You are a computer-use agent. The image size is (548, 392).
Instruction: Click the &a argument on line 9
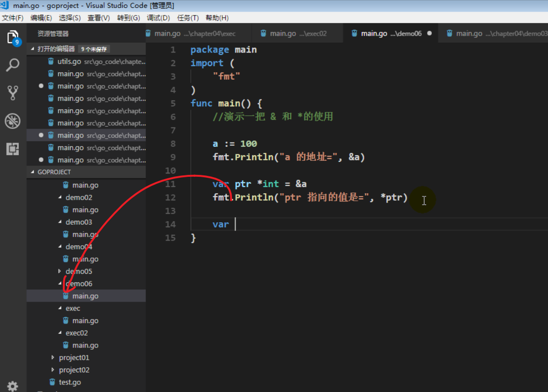354,157
